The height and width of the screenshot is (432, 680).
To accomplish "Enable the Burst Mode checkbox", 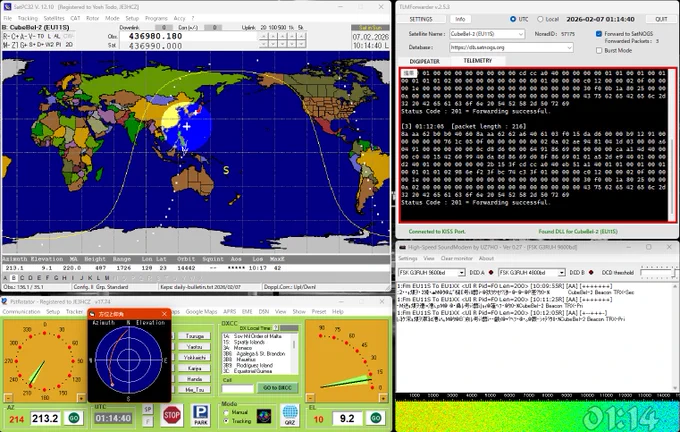I will coord(599,50).
